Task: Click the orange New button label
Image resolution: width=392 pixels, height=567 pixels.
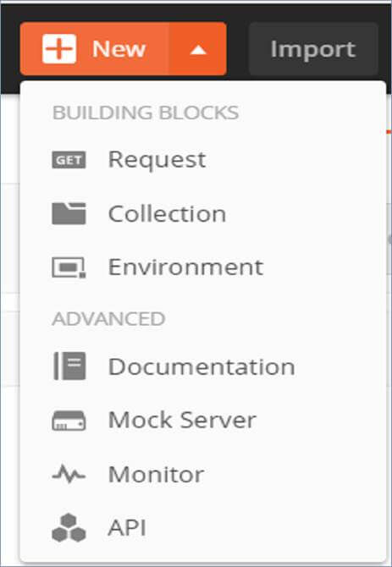Action: pyautogui.click(x=119, y=49)
